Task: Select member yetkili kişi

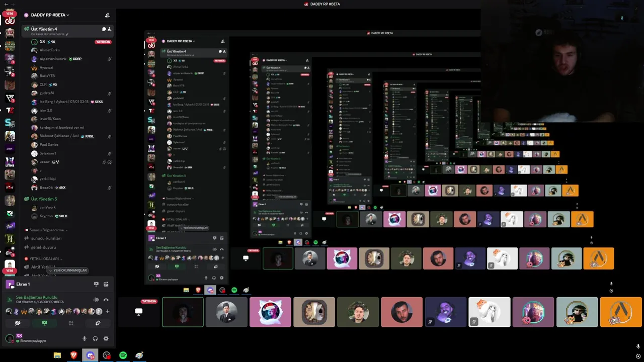Action: click(70, 179)
